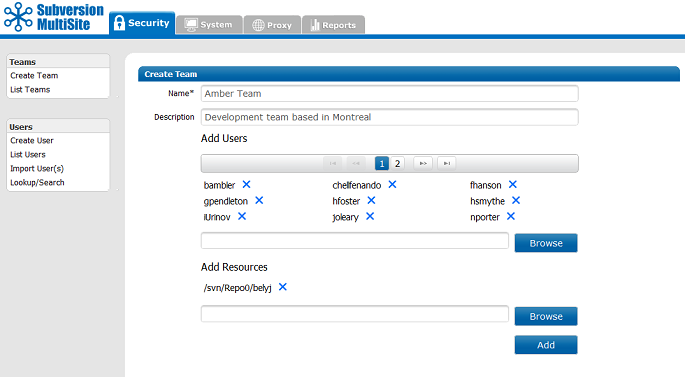
Task: Remove resource /svn/Repo0/belyj with the X icon
Action: click(x=283, y=287)
